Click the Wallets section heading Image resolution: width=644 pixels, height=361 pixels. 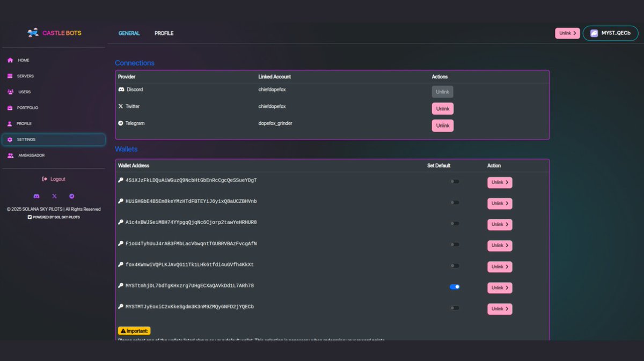[126, 149]
